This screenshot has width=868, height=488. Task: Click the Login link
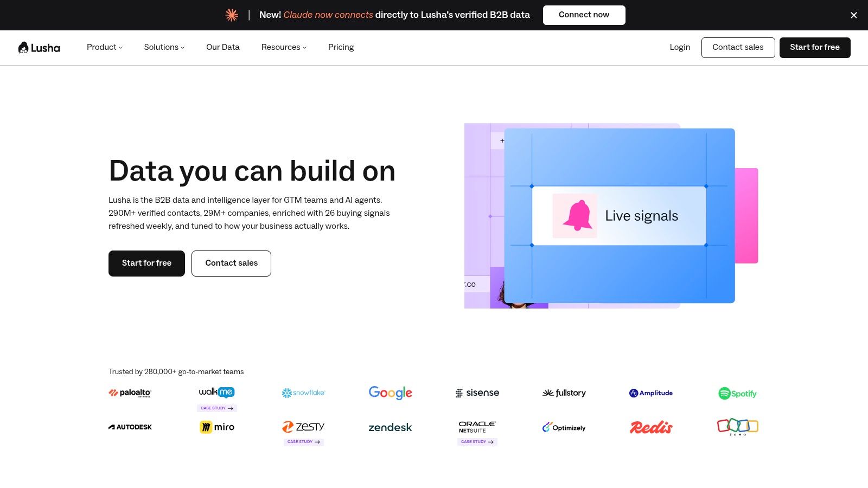pyautogui.click(x=680, y=47)
